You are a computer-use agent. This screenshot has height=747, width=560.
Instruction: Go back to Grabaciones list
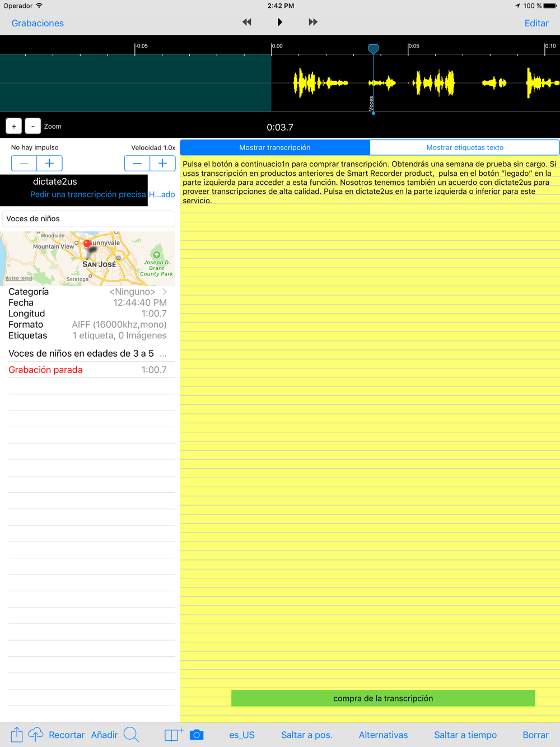pos(38,23)
